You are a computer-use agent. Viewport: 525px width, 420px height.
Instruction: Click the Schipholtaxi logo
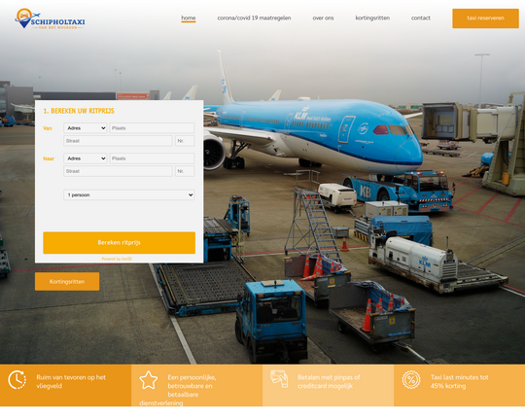(50, 18)
